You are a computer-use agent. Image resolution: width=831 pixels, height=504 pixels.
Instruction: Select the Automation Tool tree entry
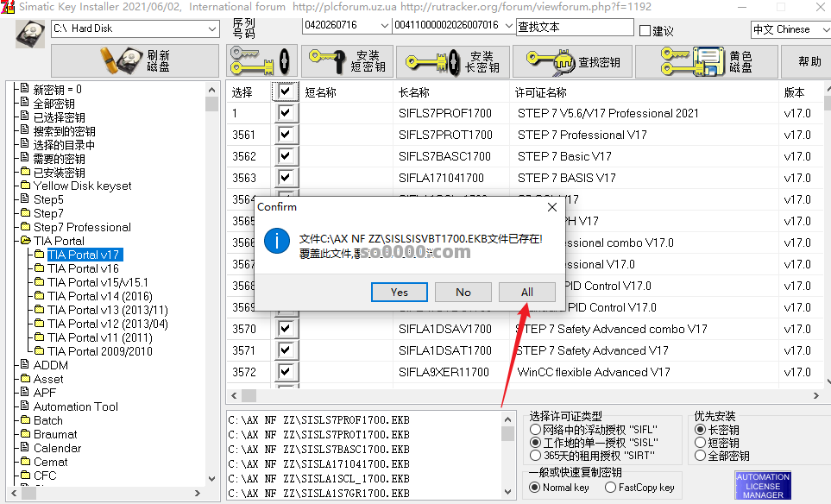pyautogui.click(x=76, y=406)
